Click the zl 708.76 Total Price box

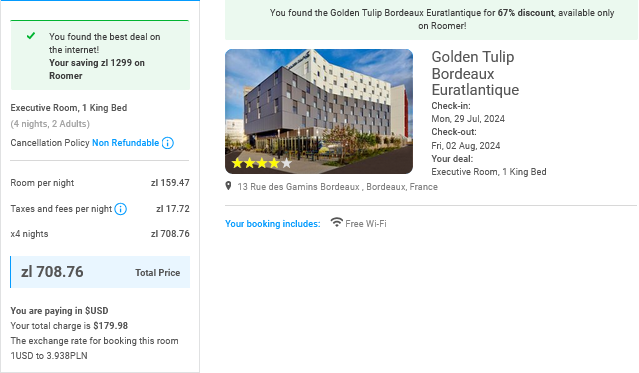pos(100,272)
